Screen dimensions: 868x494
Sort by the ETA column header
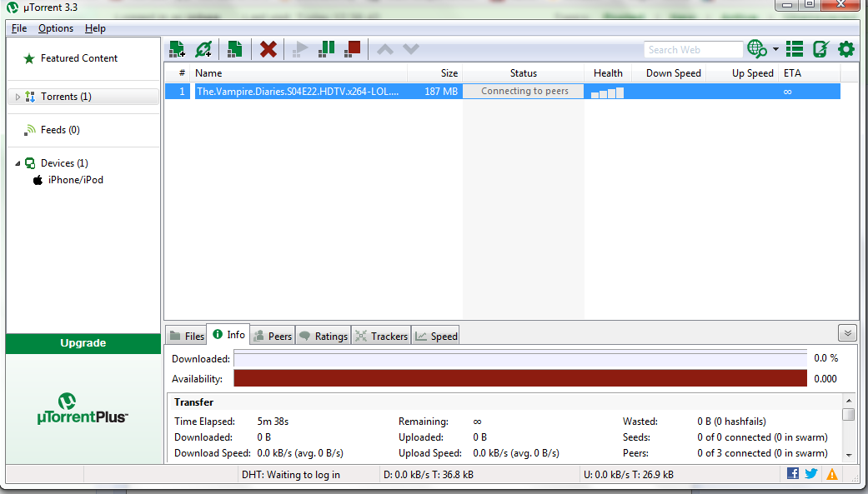(810, 73)
